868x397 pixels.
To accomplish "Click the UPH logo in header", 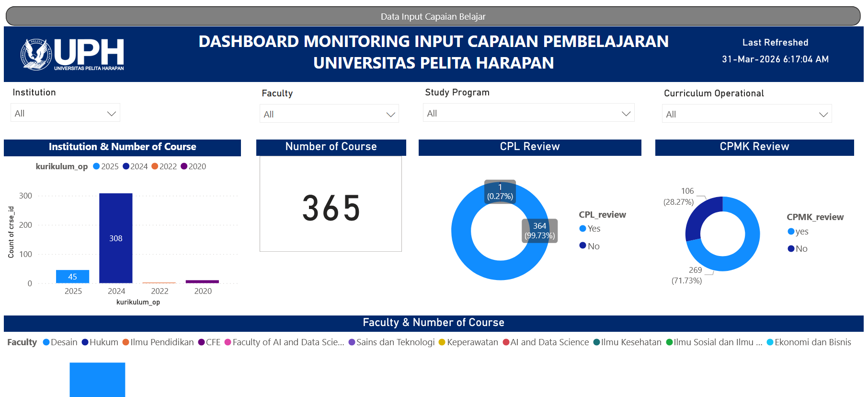I will (x=72, y=54).
